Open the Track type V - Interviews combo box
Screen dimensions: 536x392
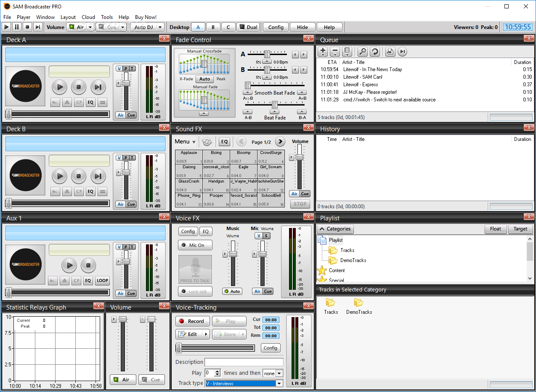(244, 383)
